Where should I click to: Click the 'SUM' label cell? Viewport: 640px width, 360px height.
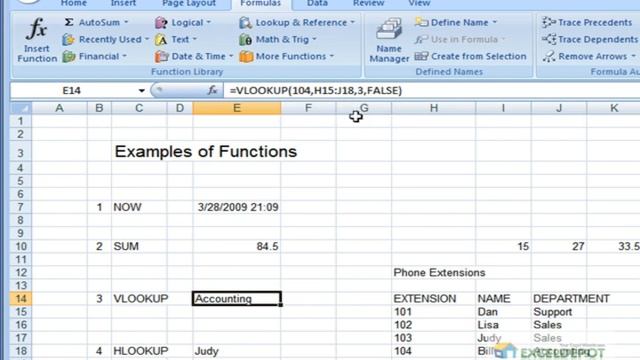[139, 247]
